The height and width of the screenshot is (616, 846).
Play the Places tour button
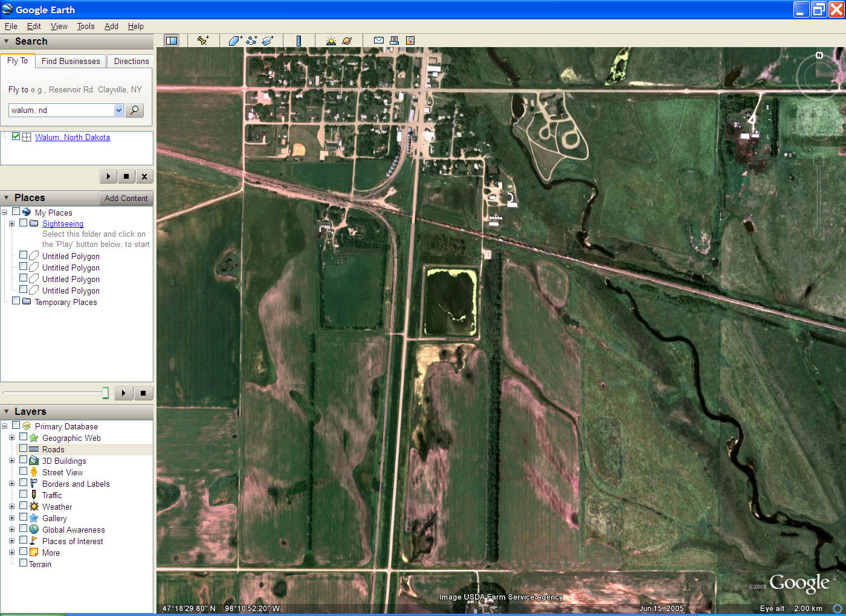click(123, 393)
